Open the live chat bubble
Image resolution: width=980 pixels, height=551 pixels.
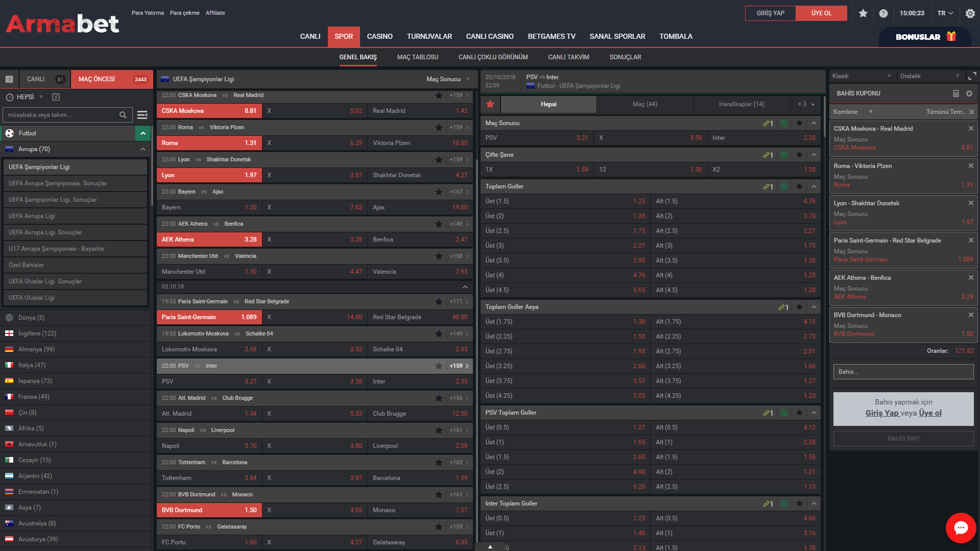click(961, 528)
